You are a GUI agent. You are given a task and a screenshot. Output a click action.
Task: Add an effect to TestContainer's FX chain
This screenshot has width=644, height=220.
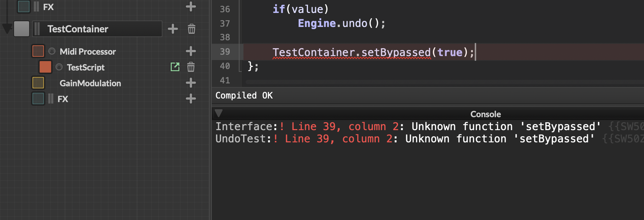tap(191, 99)
